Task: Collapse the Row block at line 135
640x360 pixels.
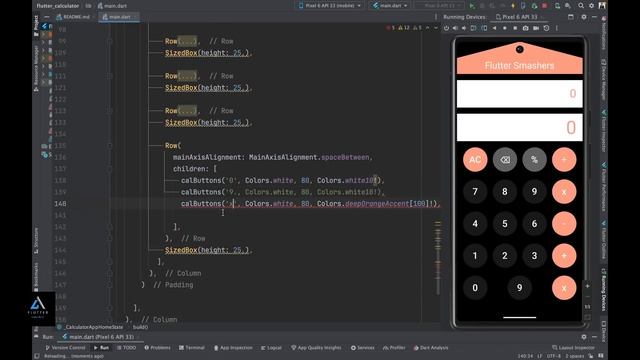Action: point(110,145)
